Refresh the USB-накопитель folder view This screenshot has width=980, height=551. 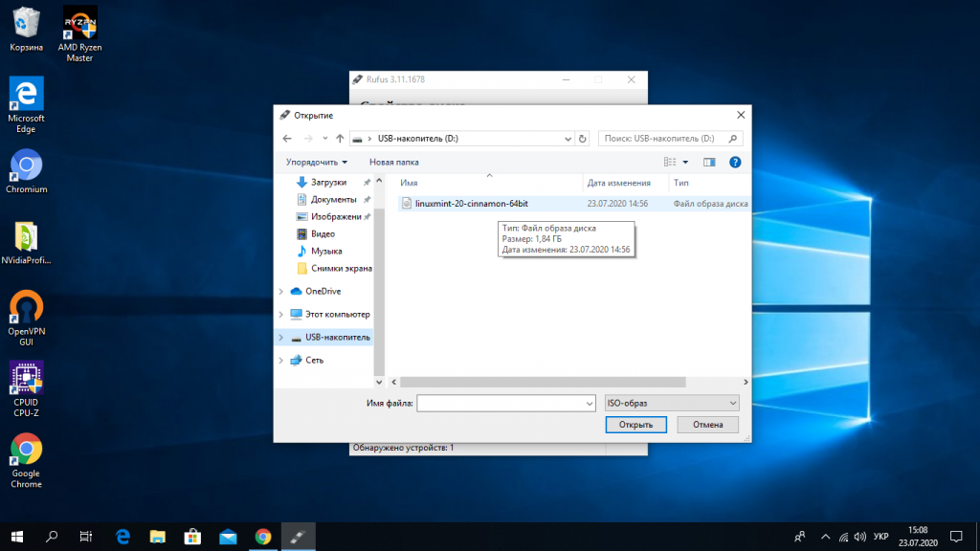tap(583, 139)
